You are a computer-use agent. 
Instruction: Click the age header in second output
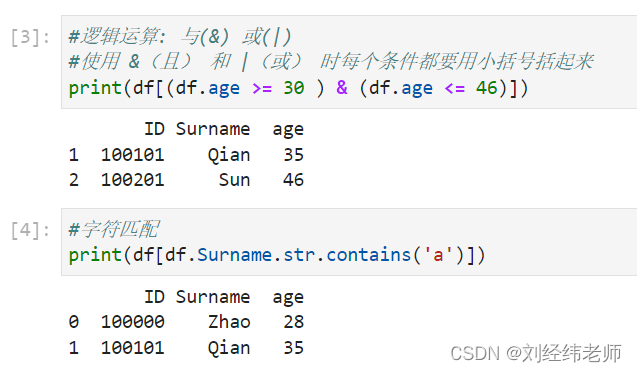point(288,298)
